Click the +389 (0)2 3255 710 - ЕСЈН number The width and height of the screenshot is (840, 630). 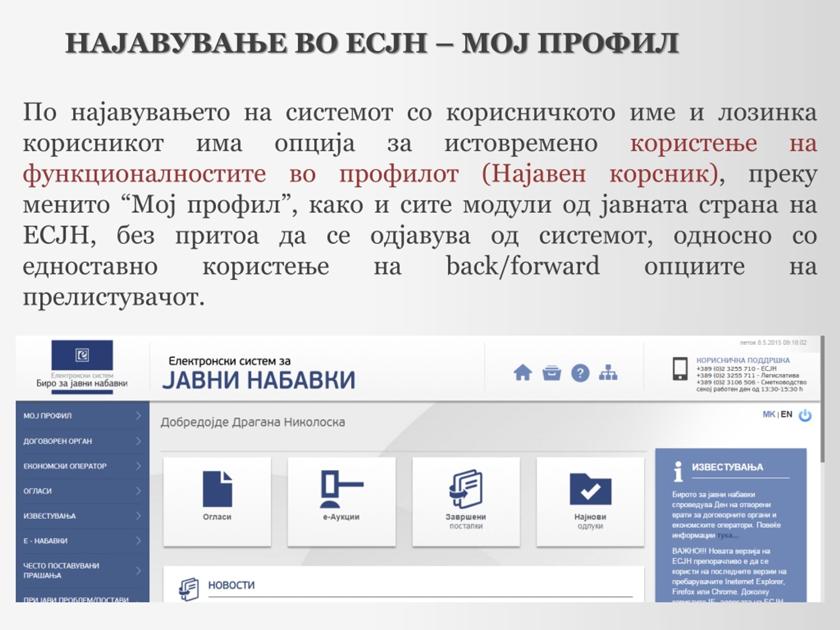736,368
